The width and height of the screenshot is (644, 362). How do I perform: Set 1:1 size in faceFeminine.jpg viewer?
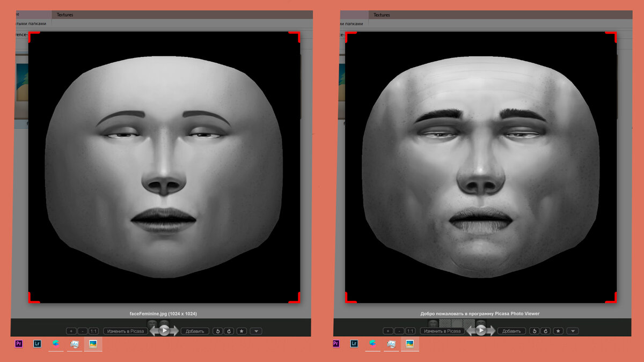[93, 331]
